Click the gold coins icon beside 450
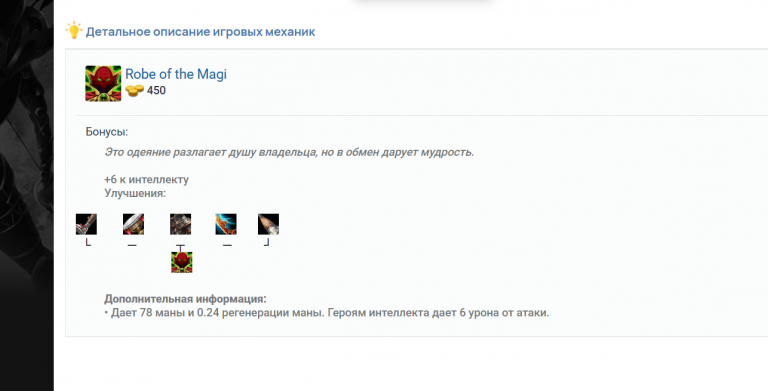 click(135, 91)
